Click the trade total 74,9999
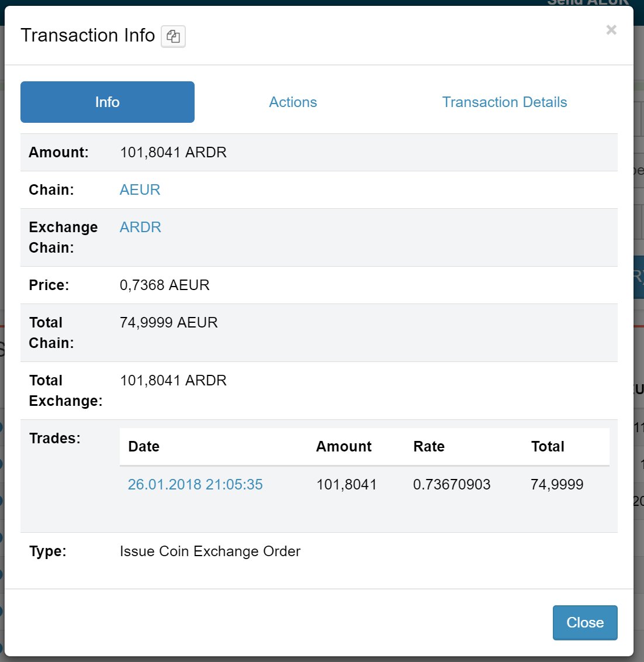This screenshot has height=662, width=644. coord(557,484)
